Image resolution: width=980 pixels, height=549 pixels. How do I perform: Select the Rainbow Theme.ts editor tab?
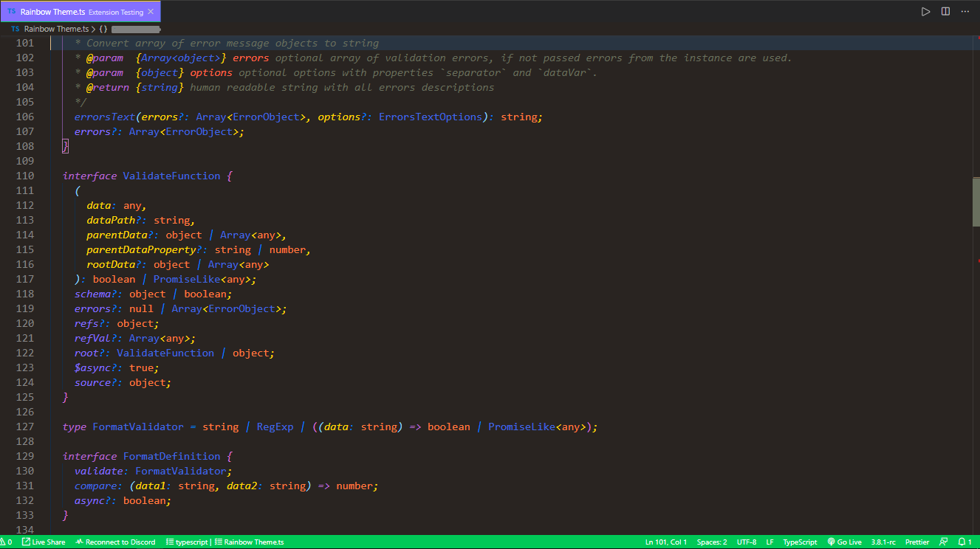[x=80, y=12]
